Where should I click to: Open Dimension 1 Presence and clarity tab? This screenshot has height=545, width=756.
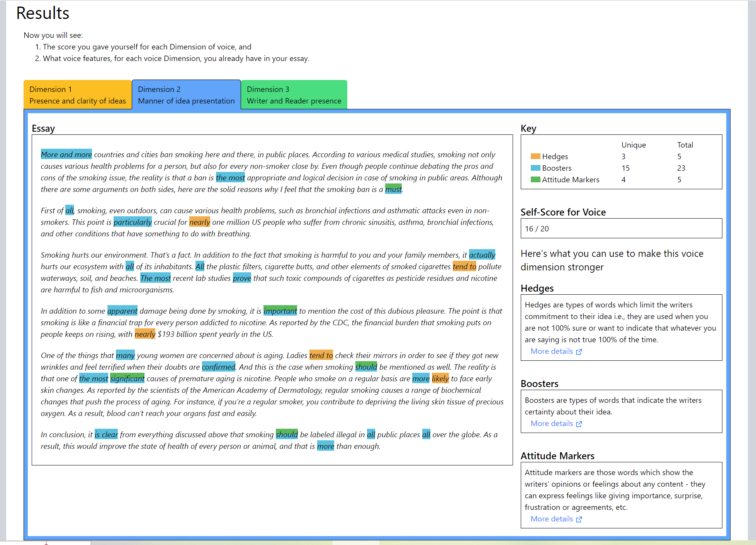pos(77,95)
